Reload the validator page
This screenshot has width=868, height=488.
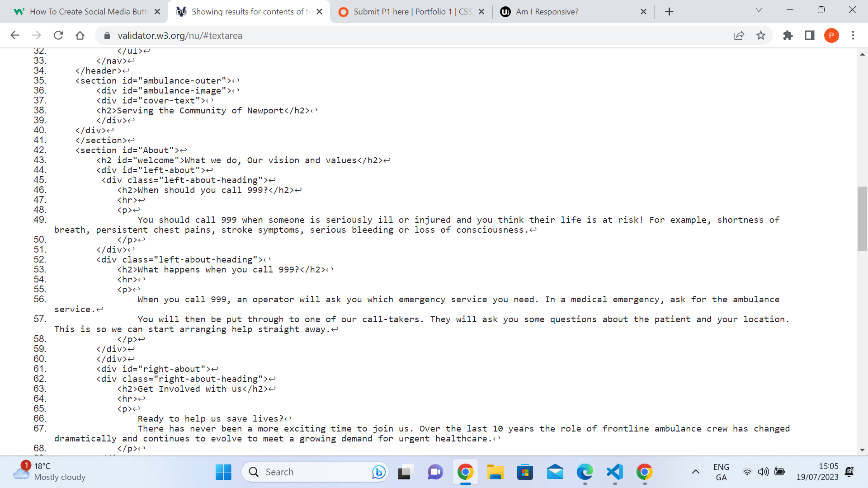coord(58,35)
